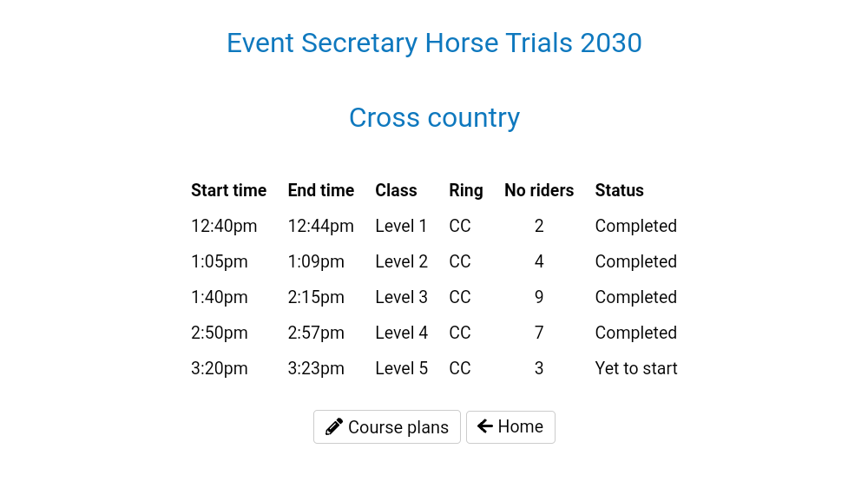Image resolution: width=868 pixels, height=495 pixels.
Task: Click the left arrow icon beside Home
Action: point(485,426)
